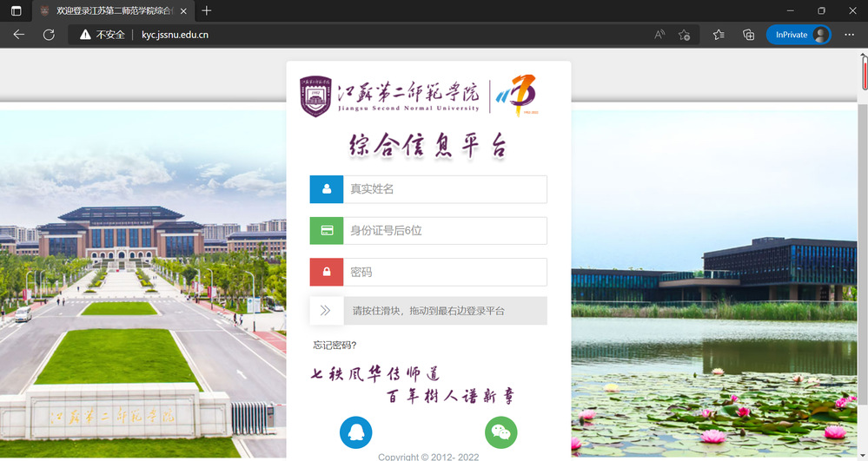Image resolution: width=868 pixels, height=461 pixels.
Task: Focus the 身份证号后6位 input field
Action: coord(444,231)
